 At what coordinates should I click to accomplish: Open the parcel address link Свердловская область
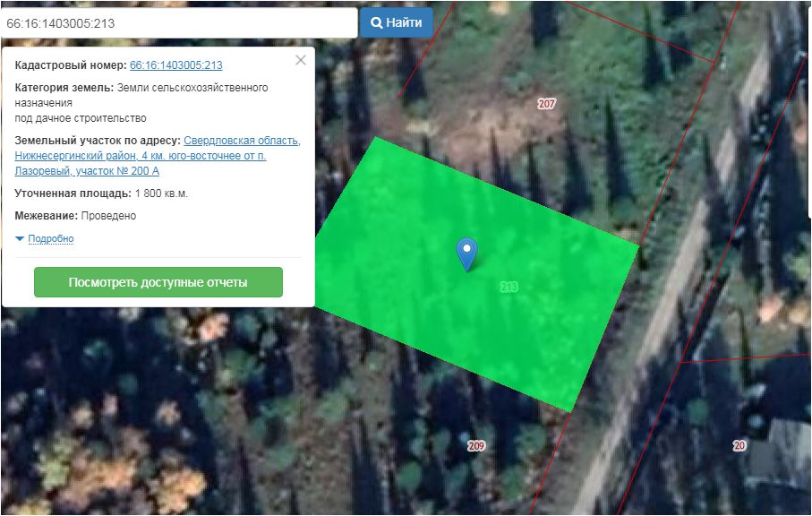point(158,155)
